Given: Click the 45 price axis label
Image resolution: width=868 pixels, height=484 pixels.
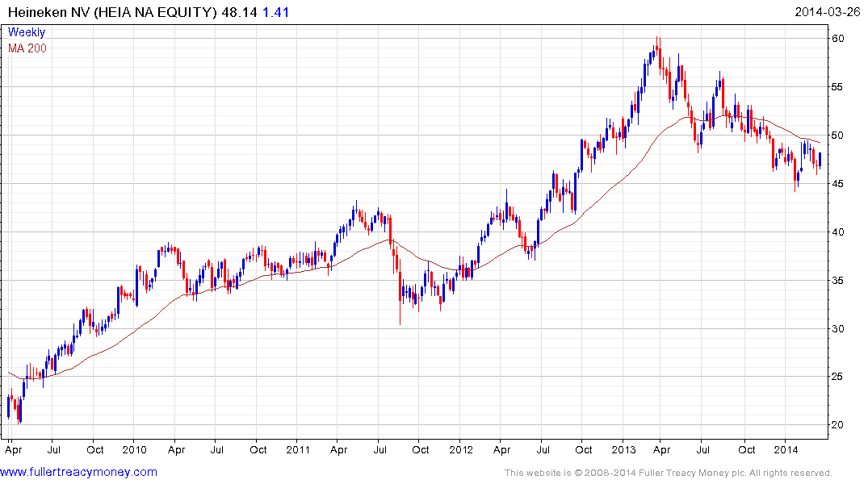Looking at the screenshot, I should coord(837,184).
